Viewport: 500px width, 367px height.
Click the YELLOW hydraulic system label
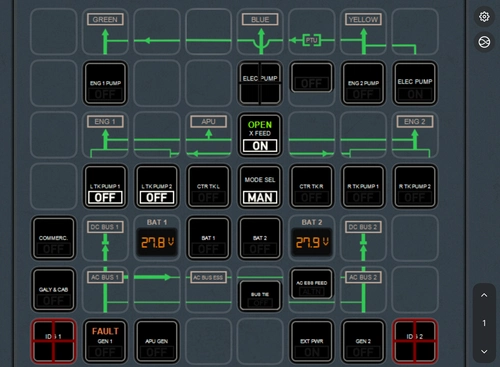[x=363, y=19]
